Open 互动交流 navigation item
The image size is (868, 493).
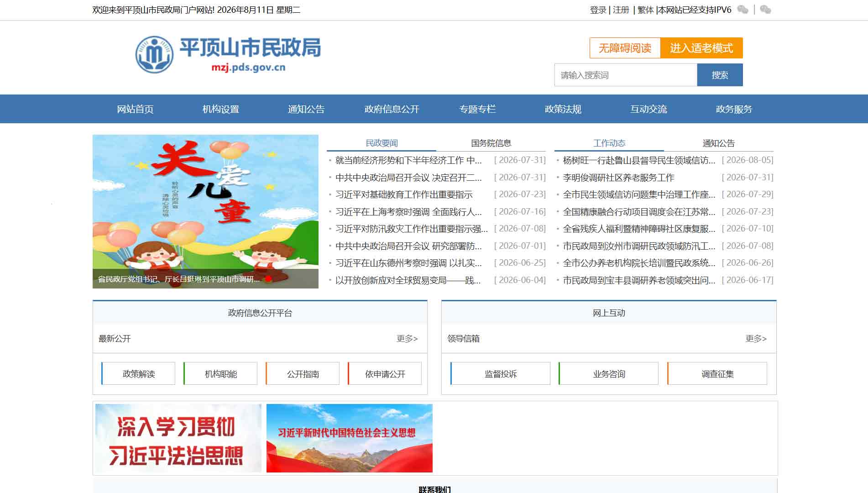[x=648, y=109]
